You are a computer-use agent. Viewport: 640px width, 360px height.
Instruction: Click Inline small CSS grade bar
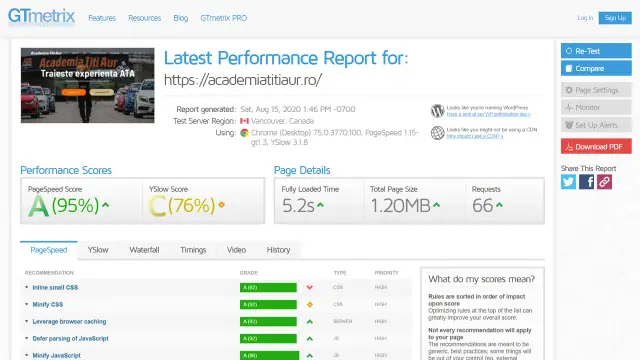(x=268, y=287)
